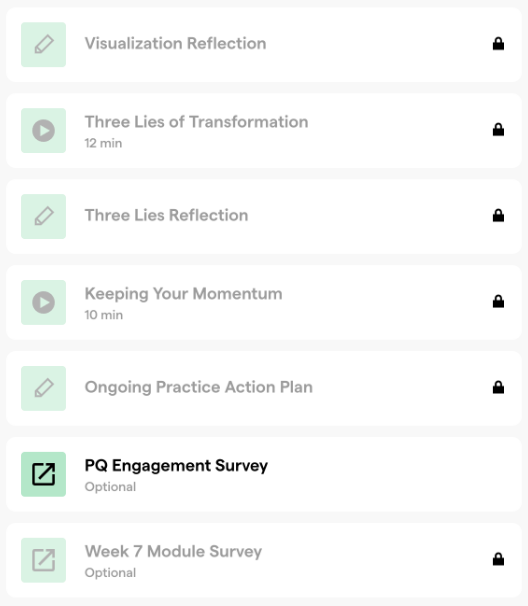
Task: Select the Ongoing Practice Action Plan title
Action: (199, 387)
